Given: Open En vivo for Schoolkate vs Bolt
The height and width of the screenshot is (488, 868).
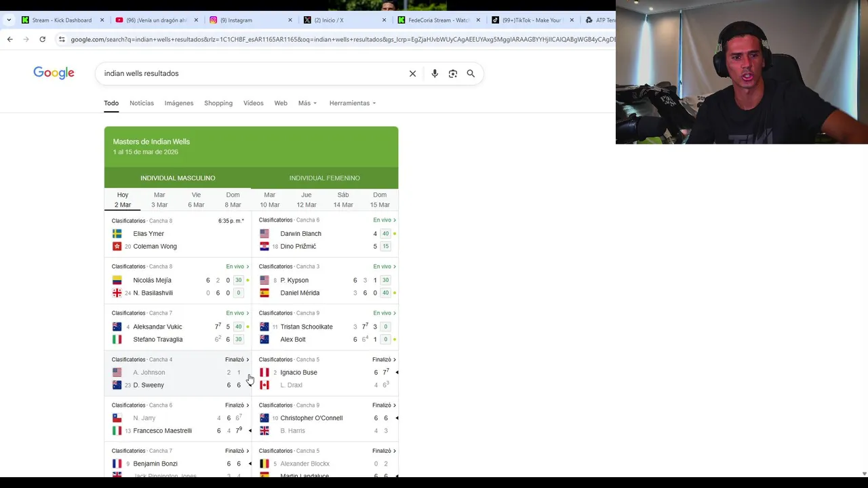Looking at the screenshot, I should coord(384,313).
